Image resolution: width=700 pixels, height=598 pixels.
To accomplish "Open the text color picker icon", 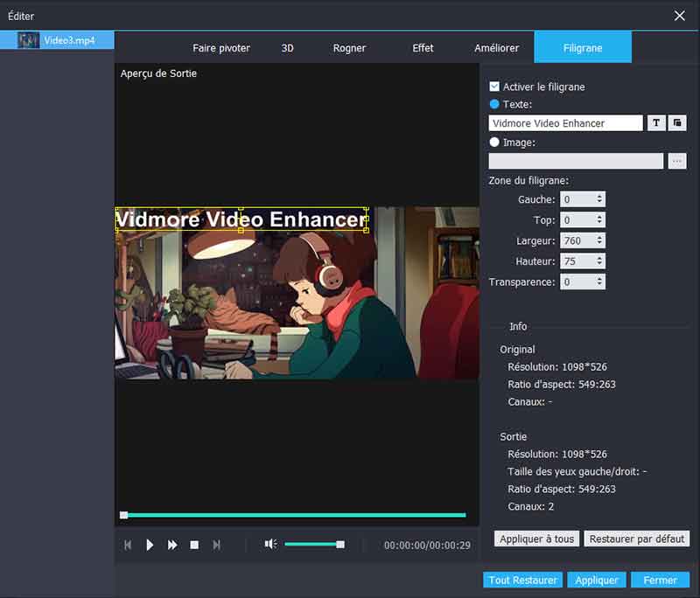I will [676, 123].
